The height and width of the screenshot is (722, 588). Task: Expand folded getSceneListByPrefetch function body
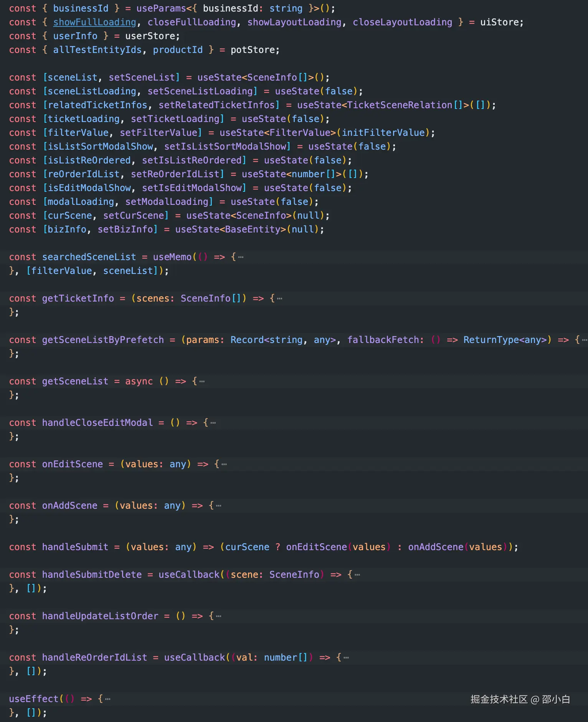[584, 340]
